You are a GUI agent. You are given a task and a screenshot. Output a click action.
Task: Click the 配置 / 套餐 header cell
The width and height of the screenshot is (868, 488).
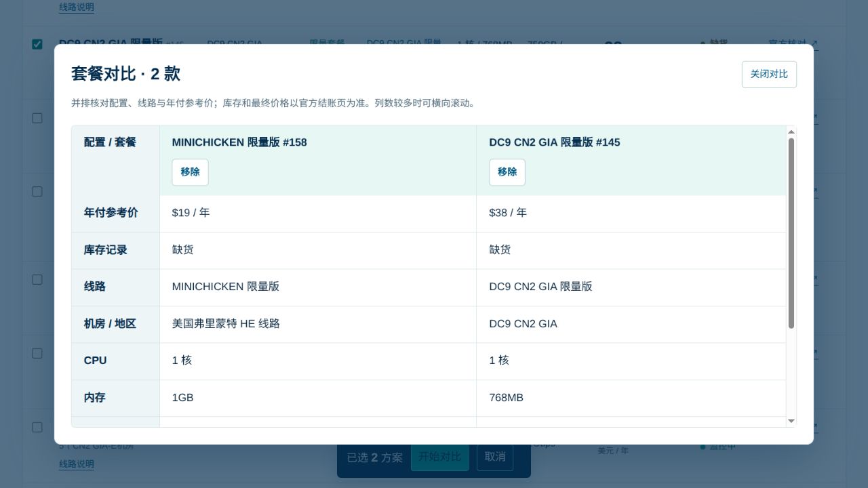115,161
